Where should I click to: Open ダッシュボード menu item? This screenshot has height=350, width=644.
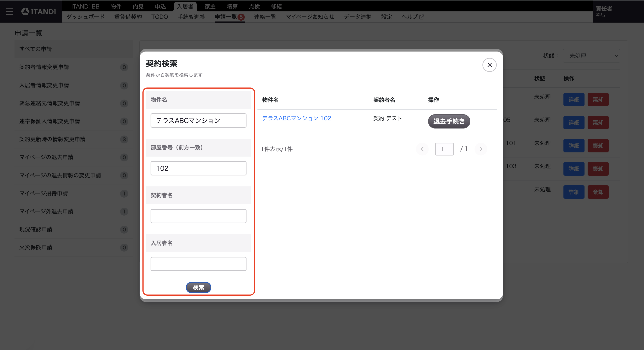pos(86,17)
